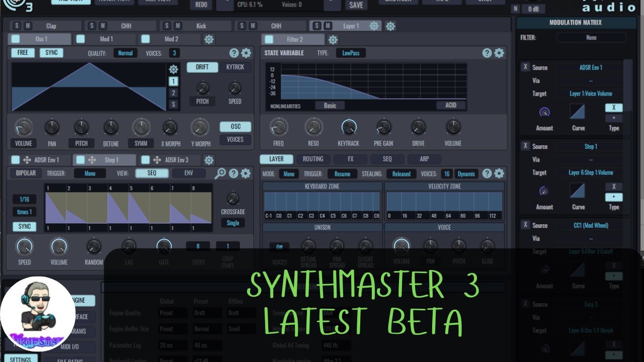Mute the Kick layer
Screen dimensions: 644x362
[178, 26]
